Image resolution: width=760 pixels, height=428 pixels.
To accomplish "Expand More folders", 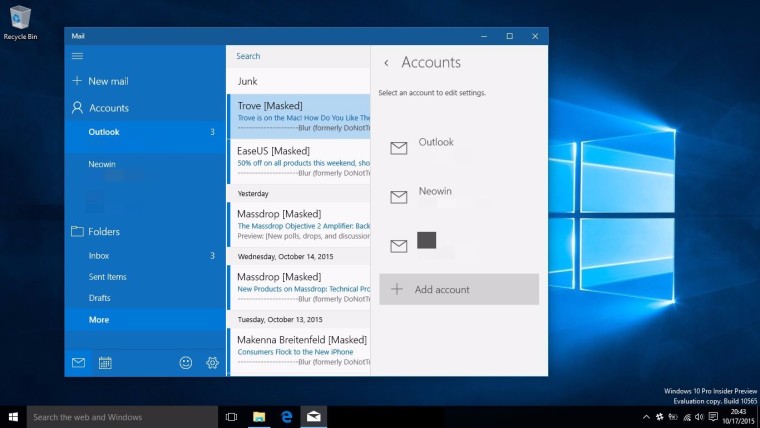I will click(145, 320).
